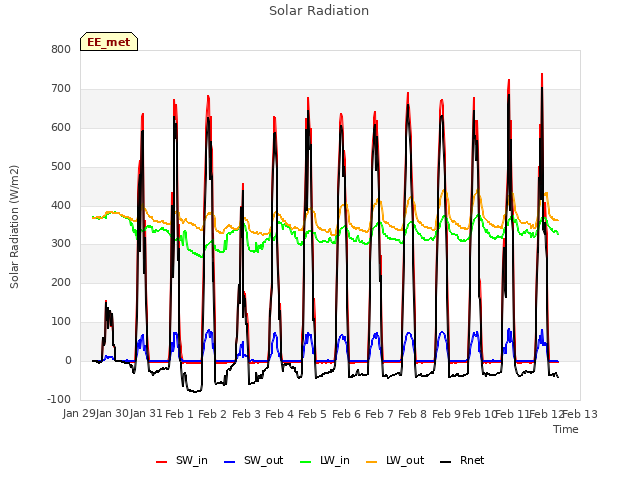Click the 200 y-axis tick label

pyautogui.click(x=61, y=282)
